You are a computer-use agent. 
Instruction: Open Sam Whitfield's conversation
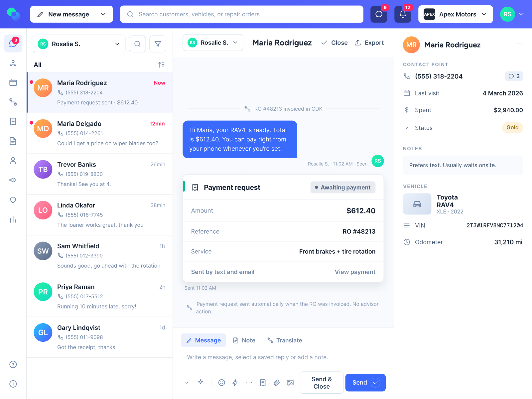(100, 256)
